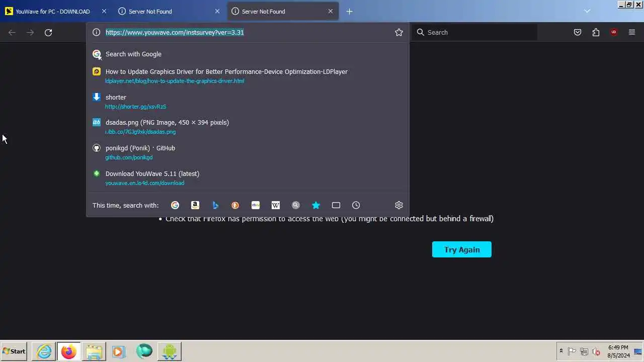Screen dimensions: 644x362
Task: Search this time with gray magnifier engine icon
Action: point(296,205)
